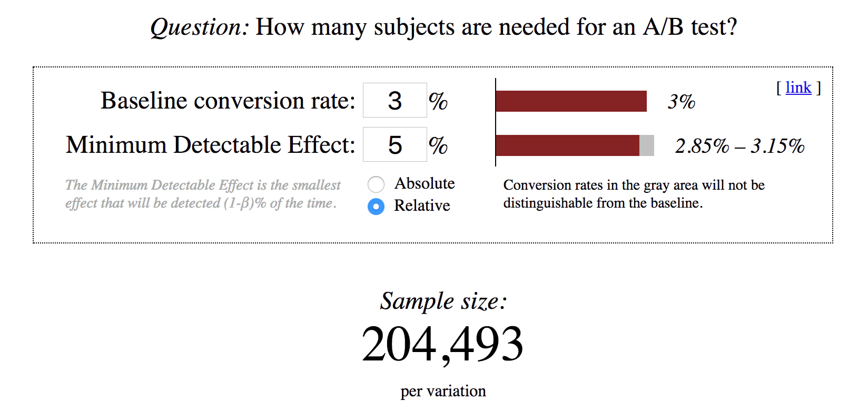Click the red baseline 3% bar
This screenshot has width=868, height=410.
[571, 101]
